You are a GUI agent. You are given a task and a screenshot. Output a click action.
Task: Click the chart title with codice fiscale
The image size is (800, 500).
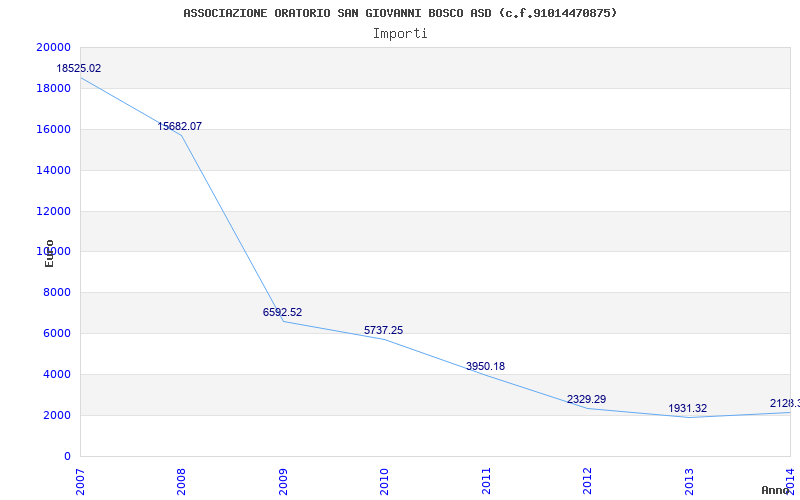tap(400, 13)
